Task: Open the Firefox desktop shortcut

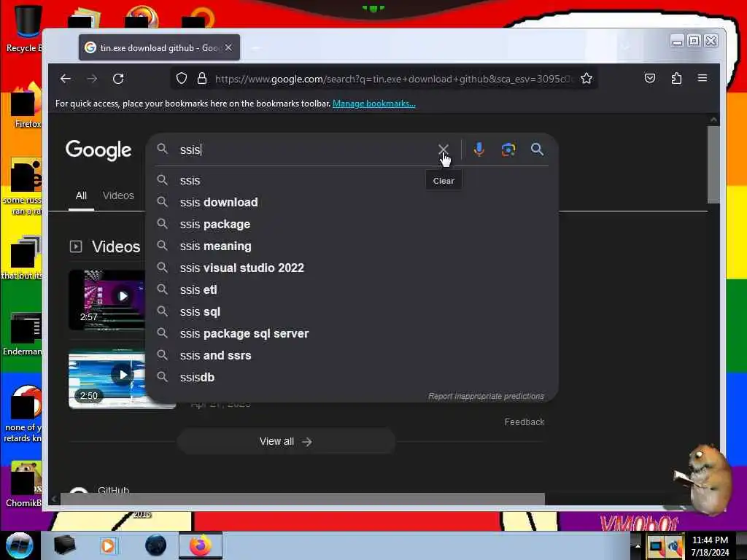Action: click(x=25, y=106)
